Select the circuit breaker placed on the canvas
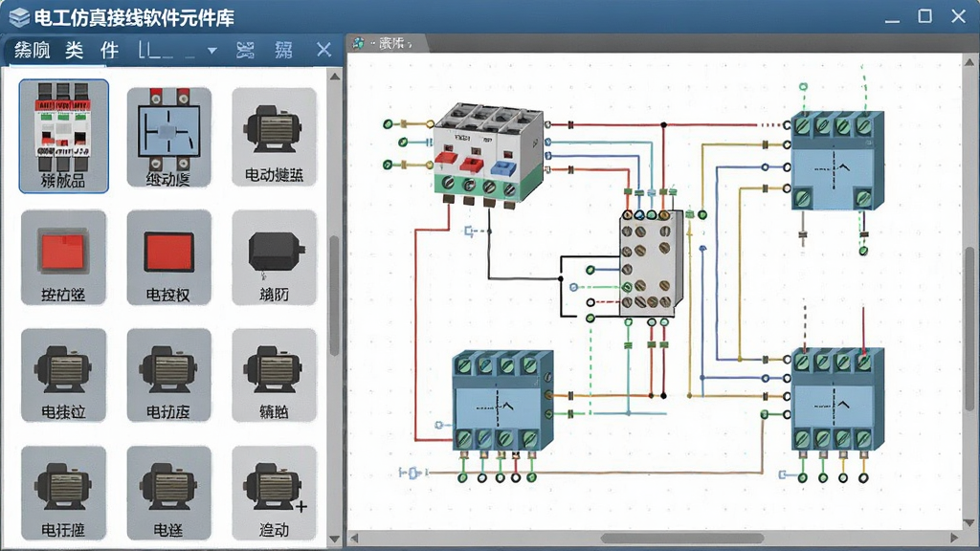980x551 pixels. (x=489, y=156)
